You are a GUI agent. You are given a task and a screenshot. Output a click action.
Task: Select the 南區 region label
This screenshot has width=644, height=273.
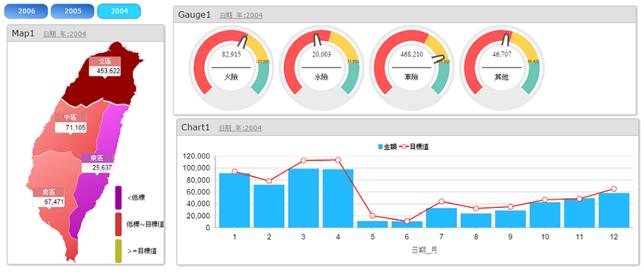[x=49, y=193]
